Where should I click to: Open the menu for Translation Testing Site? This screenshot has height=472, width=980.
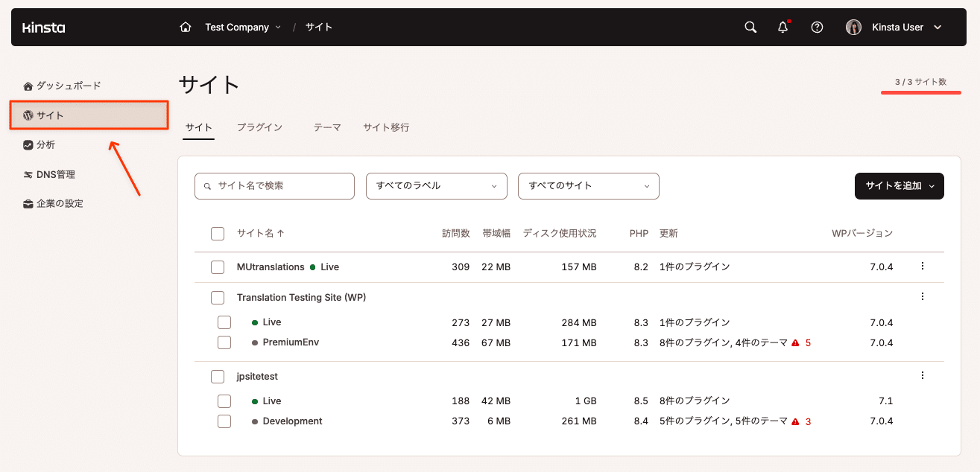tap(923, 296)
